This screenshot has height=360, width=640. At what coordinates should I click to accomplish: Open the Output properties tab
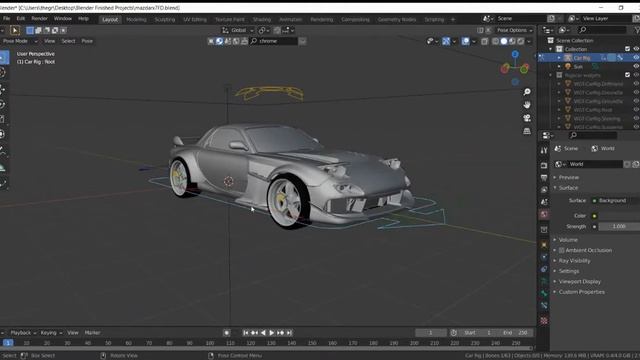[x=544, y=178]
